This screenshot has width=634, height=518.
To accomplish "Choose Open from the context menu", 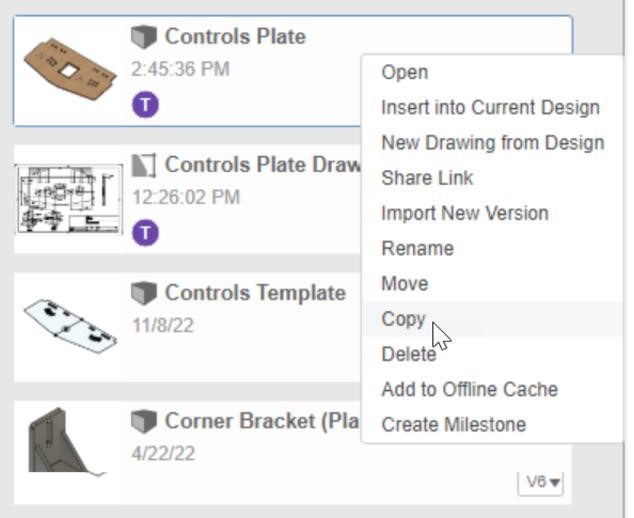I will pyautogui.click(x=404, y=72).
